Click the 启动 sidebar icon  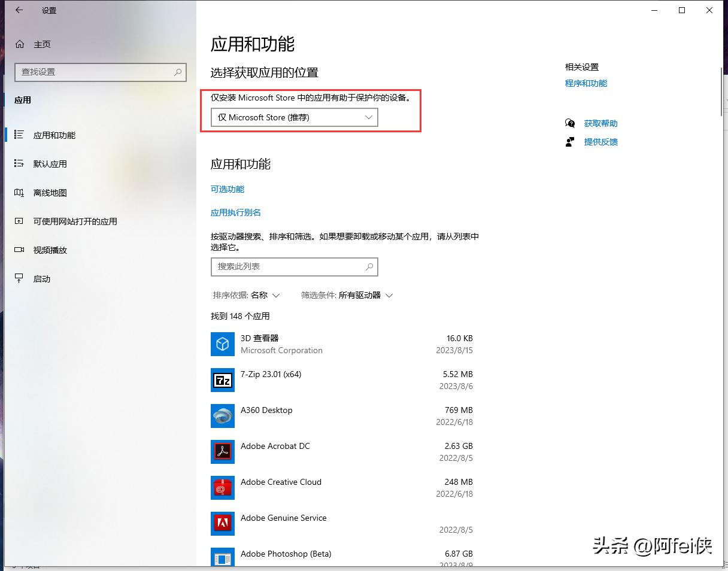click(x=20, y=278)
